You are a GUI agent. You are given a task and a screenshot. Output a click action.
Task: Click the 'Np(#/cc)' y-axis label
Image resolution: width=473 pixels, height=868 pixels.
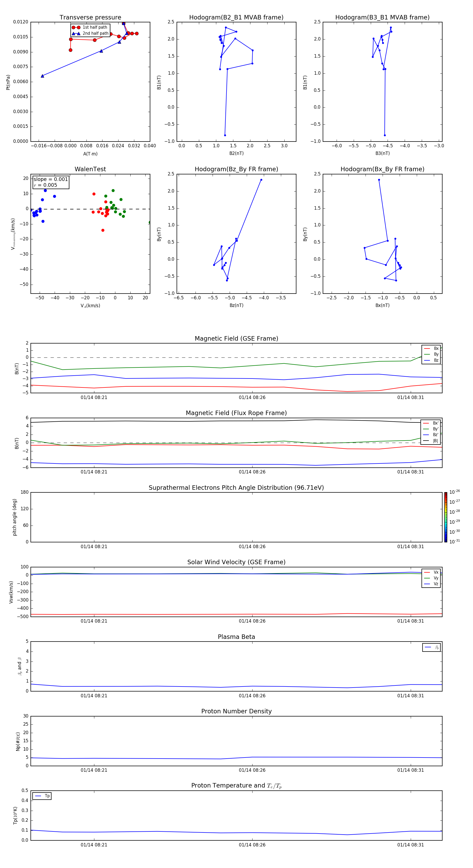[x=18, y=741]
